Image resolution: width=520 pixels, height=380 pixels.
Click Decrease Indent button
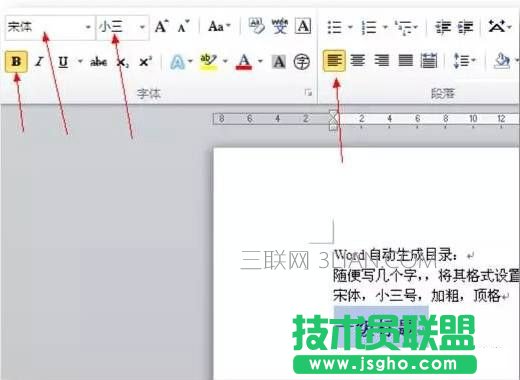point(443,27)
